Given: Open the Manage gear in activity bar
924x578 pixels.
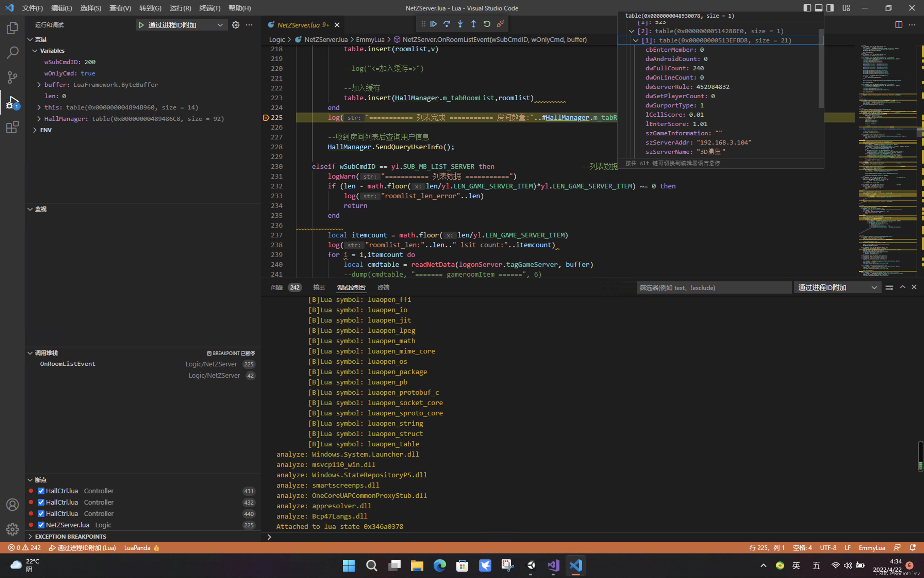Looking at the screenshot, I should click(x=12, y=529).
